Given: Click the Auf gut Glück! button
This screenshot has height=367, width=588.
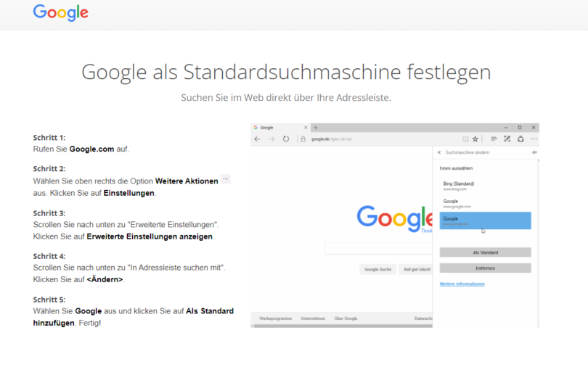Looking at the screenshot, I should pos(416,269).
